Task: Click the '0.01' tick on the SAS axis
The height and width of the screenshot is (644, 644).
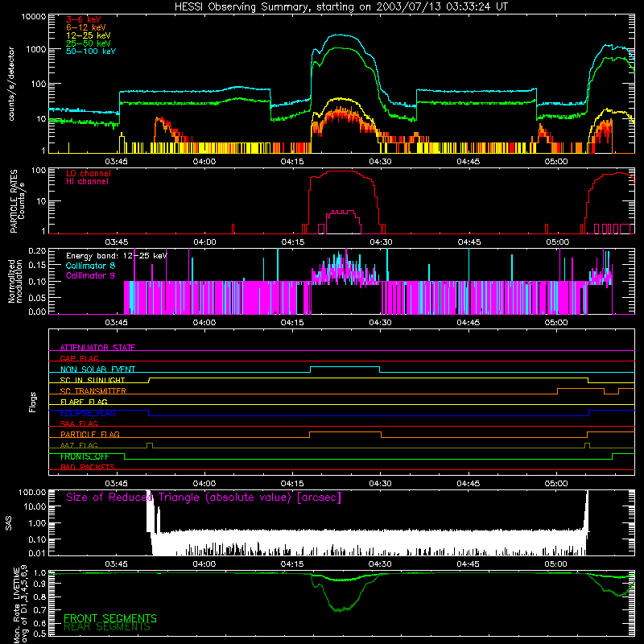Action: tap(37, 553)
